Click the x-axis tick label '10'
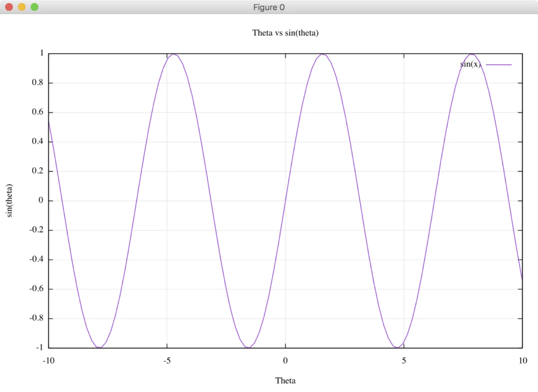This screenshot has width=538, height=392. [523, 361]
